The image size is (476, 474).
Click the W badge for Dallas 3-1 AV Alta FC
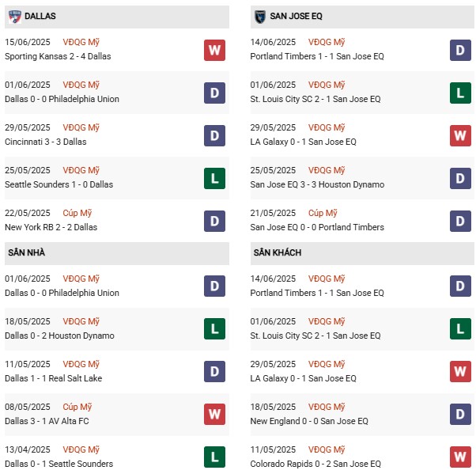click(x=214, y=414)
